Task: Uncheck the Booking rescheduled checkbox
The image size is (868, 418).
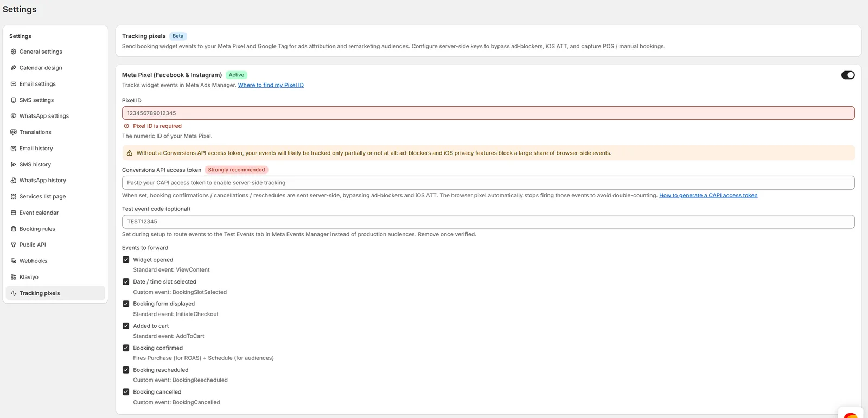Action: coord(126,370)
